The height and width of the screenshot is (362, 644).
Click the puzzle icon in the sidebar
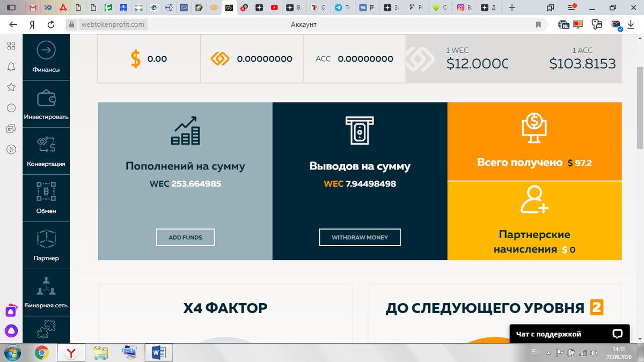tap(46, 330)
